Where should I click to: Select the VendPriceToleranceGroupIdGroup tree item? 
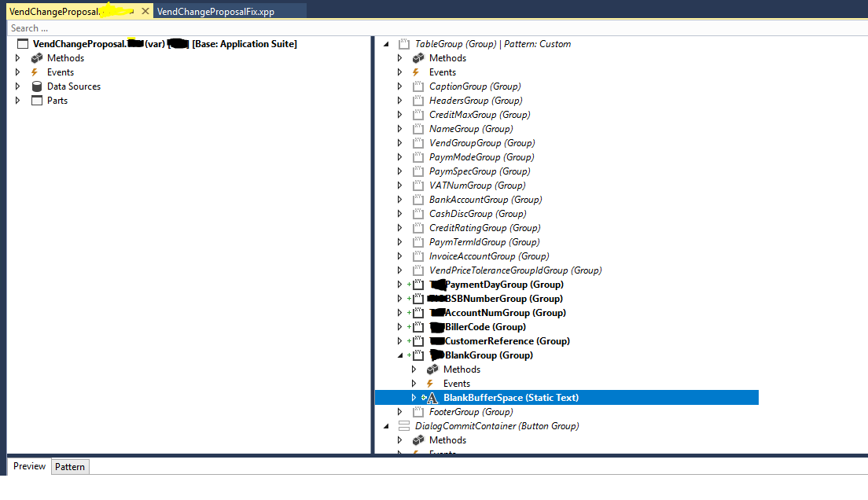[515, 270]
